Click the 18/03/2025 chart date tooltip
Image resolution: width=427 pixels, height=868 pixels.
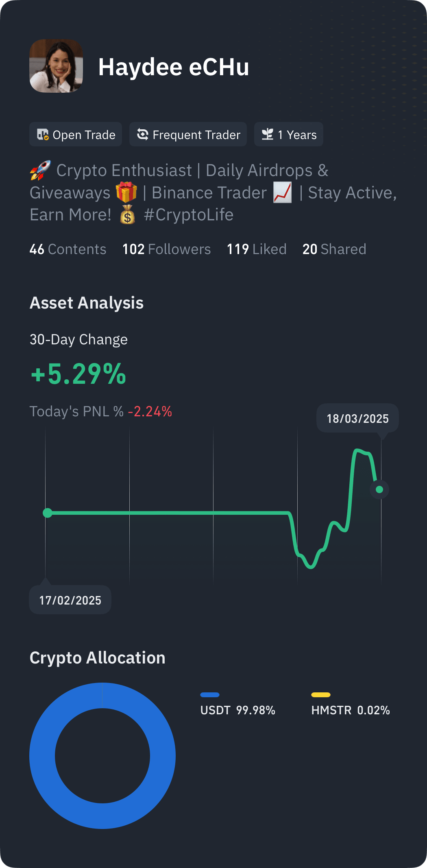[x=358, y=418]
